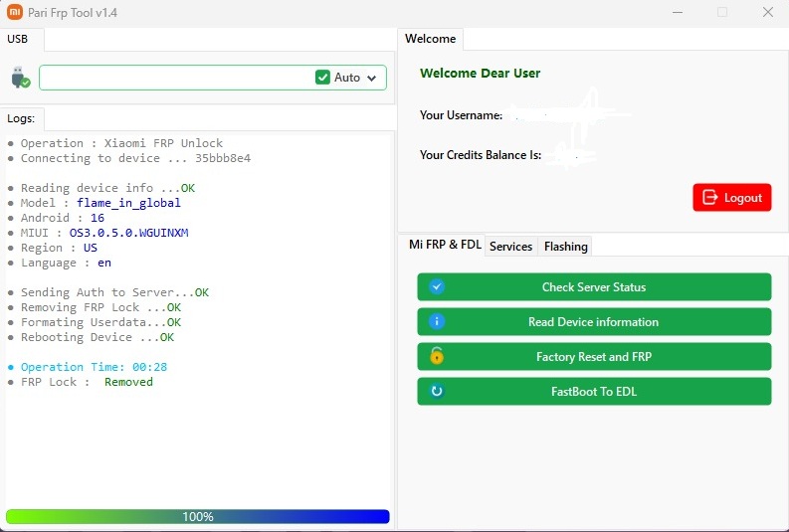Click padlock icon on Factory Reset and FRP
This screenshot has height=532, width=789.
pos(436,356)
